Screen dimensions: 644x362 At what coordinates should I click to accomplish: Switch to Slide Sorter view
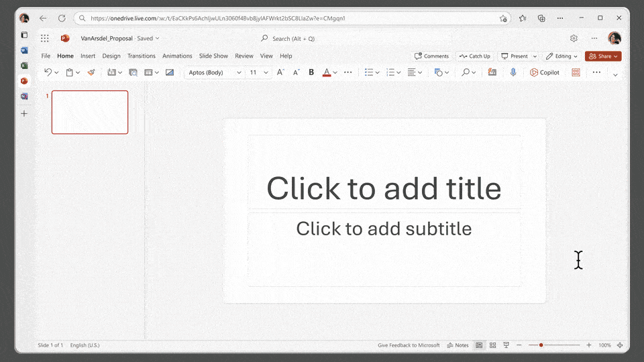[492, 345]
